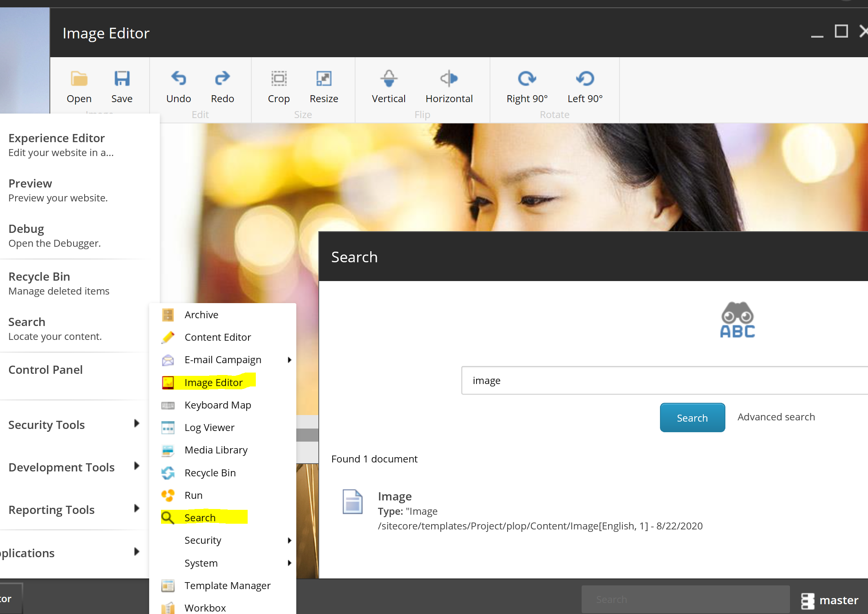868x614 pixels.
Task: Flip image with Vertical icon
Action: click(x=389, y=78)
